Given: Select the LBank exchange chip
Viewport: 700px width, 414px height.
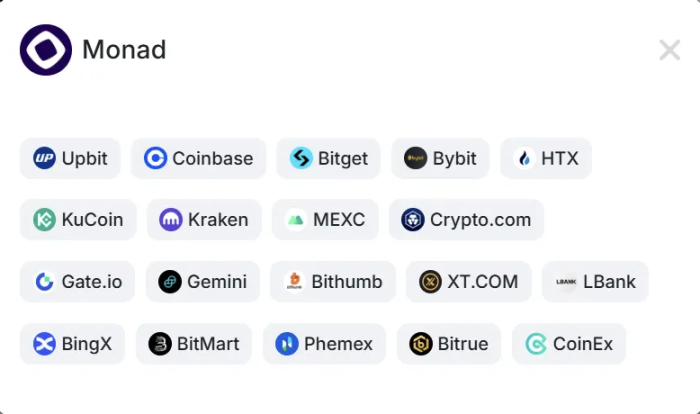Looking at the screenshot, I should tap(595, 282).
